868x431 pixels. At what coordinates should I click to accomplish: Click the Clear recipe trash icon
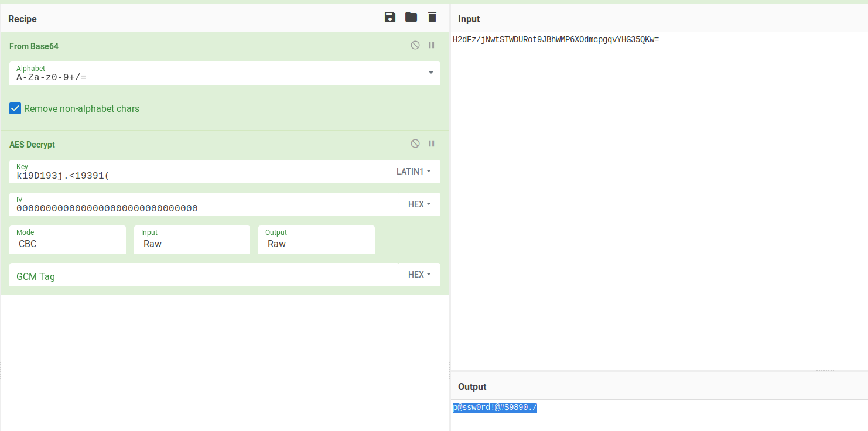coord(432,17)
